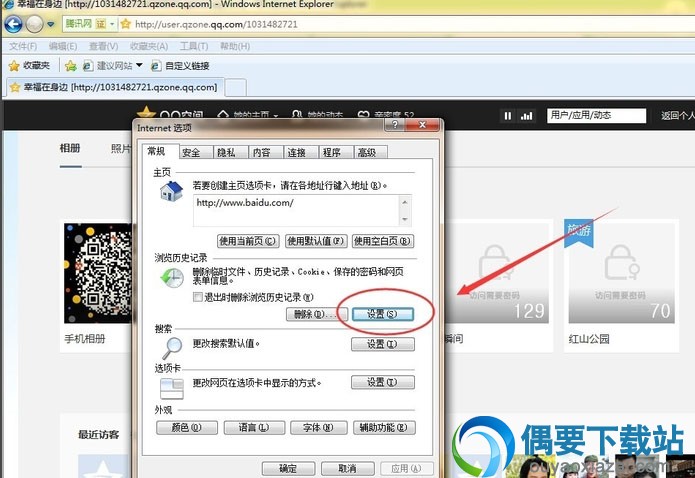Confirm dialog with 确定 button
Image resolution: width=695 pixels, height=478 pixels.
[288, 468]
